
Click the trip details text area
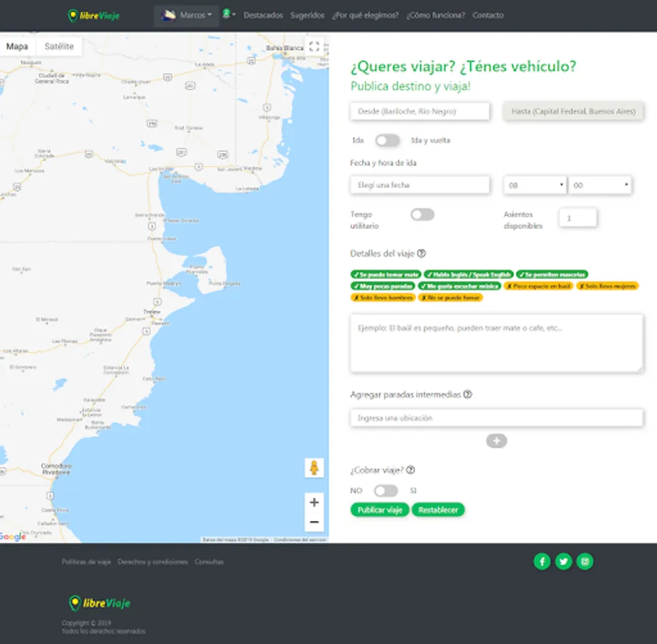497,343
